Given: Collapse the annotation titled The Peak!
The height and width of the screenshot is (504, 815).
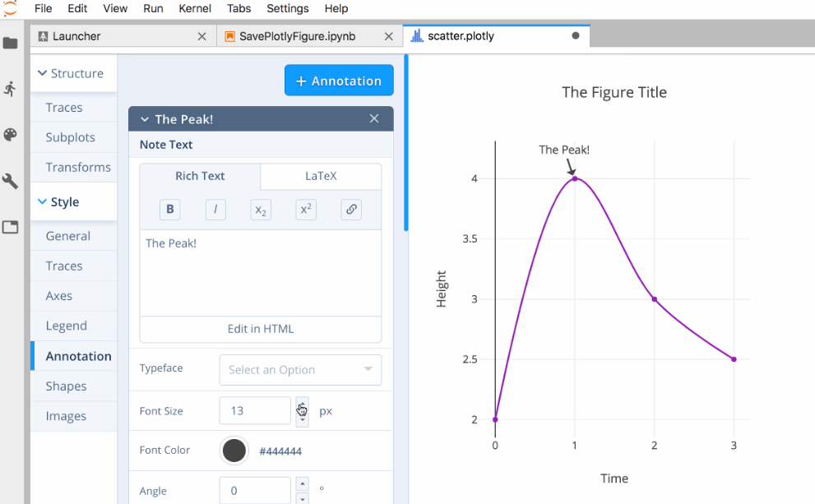Looking at the screenshot, I should pos(144,118).
